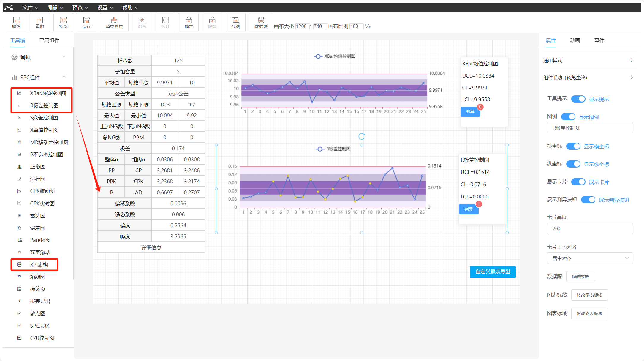644x361 pixels.
Task: Switch to the 动画 tab
Action: (575, 40)
